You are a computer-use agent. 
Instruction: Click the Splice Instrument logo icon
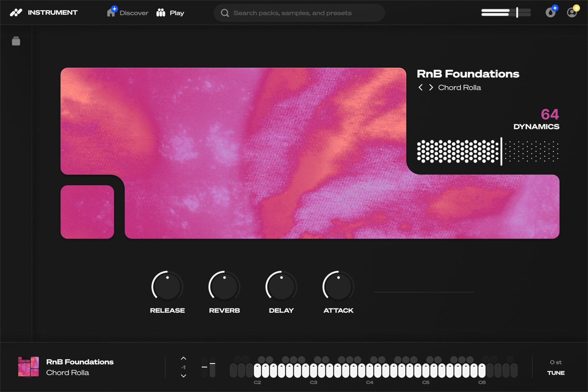[16, 13]
